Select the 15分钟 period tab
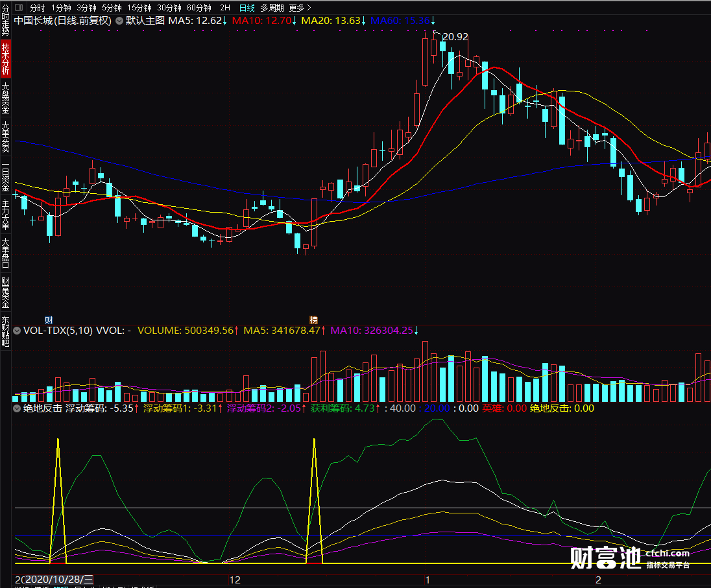 (139, 8)
